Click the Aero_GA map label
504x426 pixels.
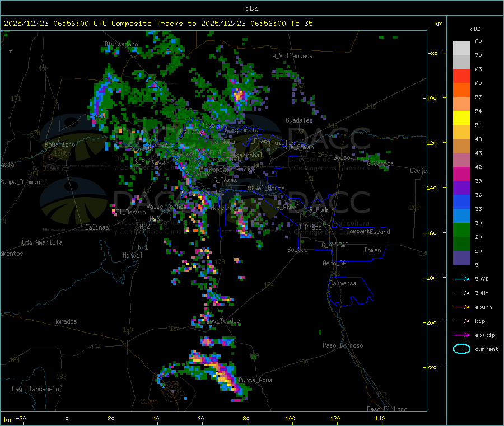[x=335, y=263]
